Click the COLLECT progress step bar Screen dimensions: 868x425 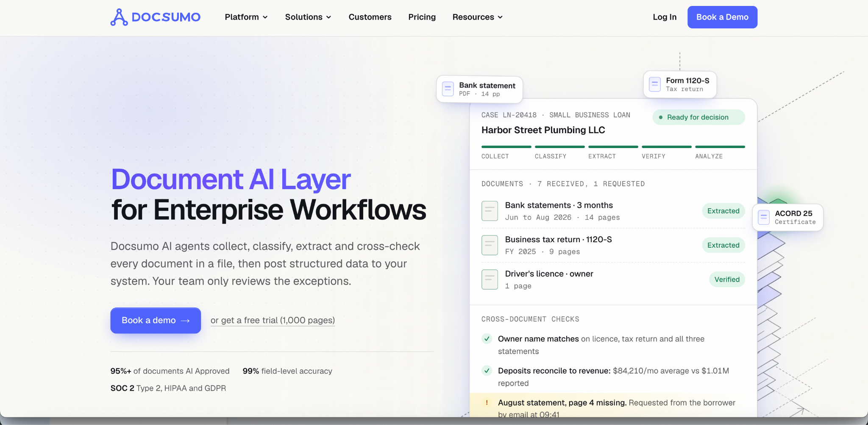(506, 147)
